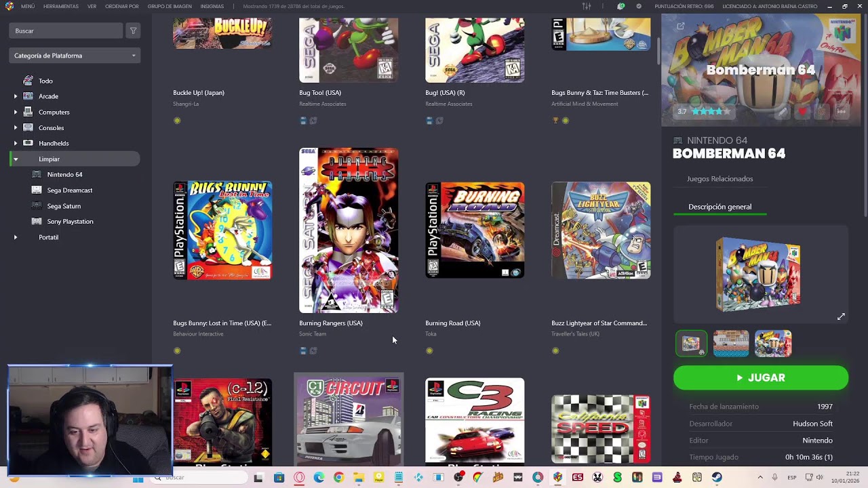Click the achievements badge icon on Bomberman banner
The height and width of the screenshot is (488, 868).
coord(822,111)
